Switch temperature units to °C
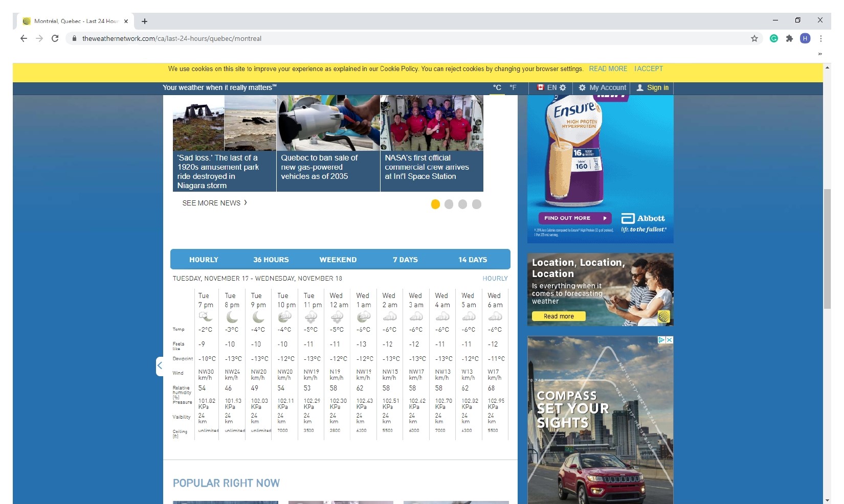The image size is (844, 504). click(x=497, y=87)
